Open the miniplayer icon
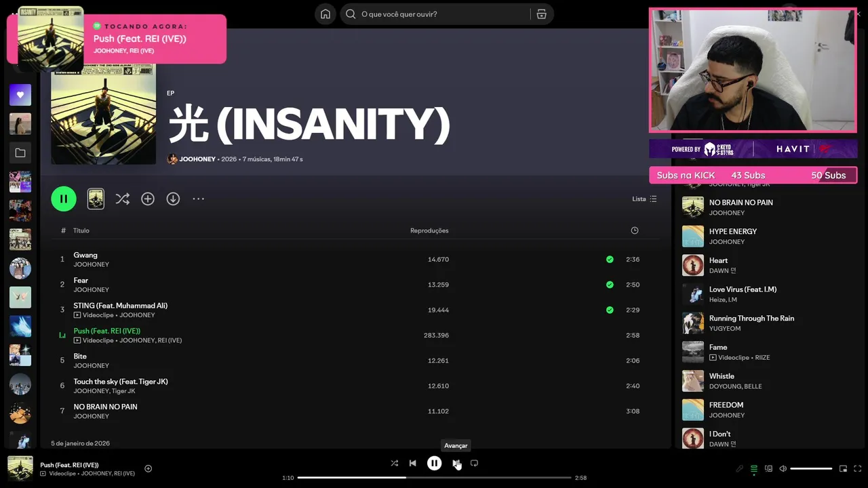 (x=843, y=468)
